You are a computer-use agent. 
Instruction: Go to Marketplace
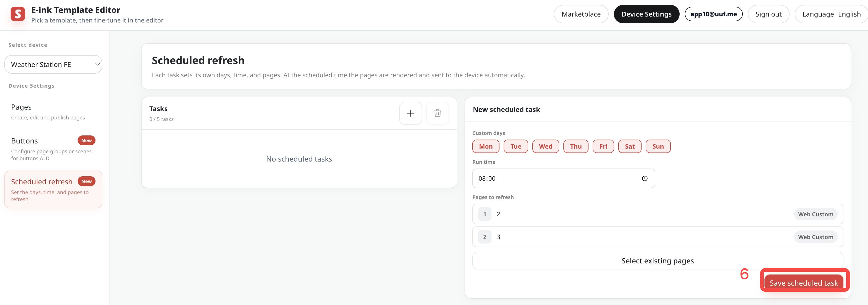[x=581, y=14]
